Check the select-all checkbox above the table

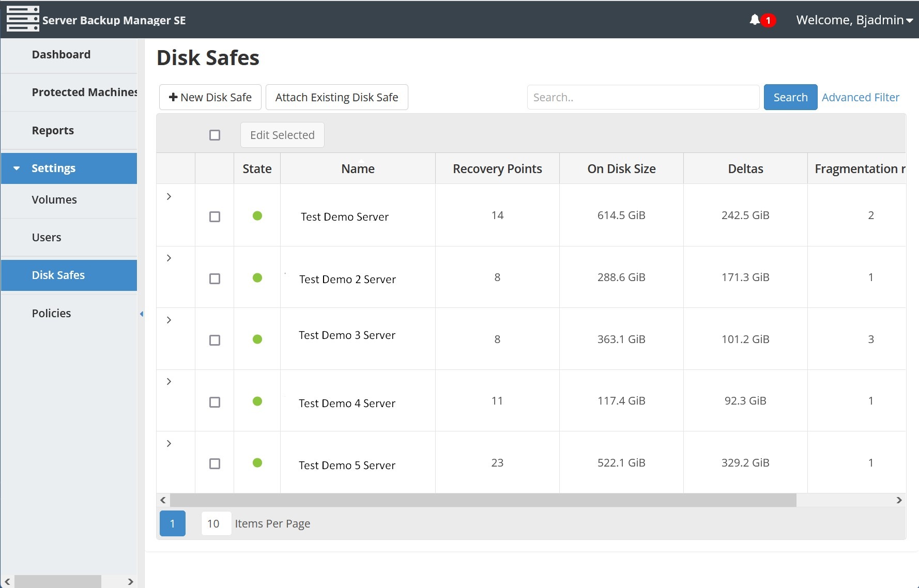(215, 135)
